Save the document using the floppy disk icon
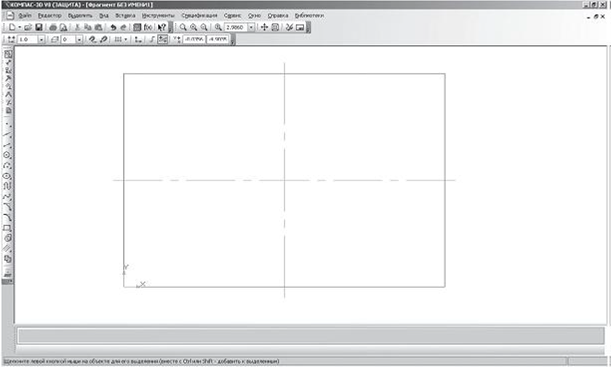611x367 pixels. (x=39, y=27)
